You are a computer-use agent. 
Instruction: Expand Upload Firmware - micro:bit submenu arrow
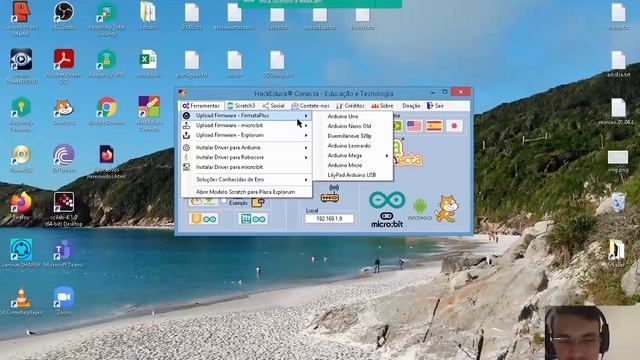[306, 126]
